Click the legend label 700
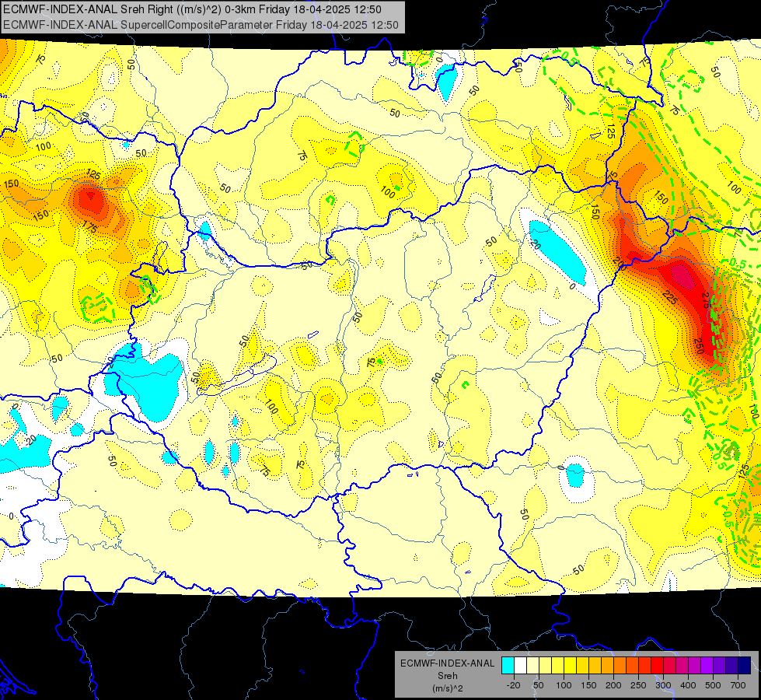 point(738,685)
